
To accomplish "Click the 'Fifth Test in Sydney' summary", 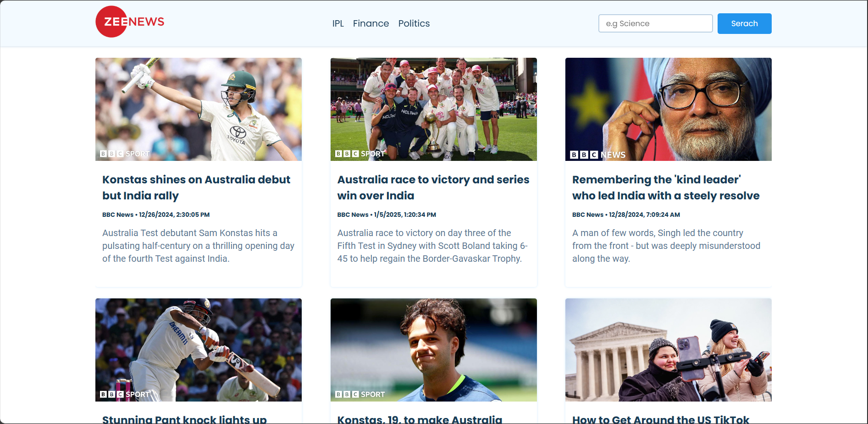I will (432, 246).
